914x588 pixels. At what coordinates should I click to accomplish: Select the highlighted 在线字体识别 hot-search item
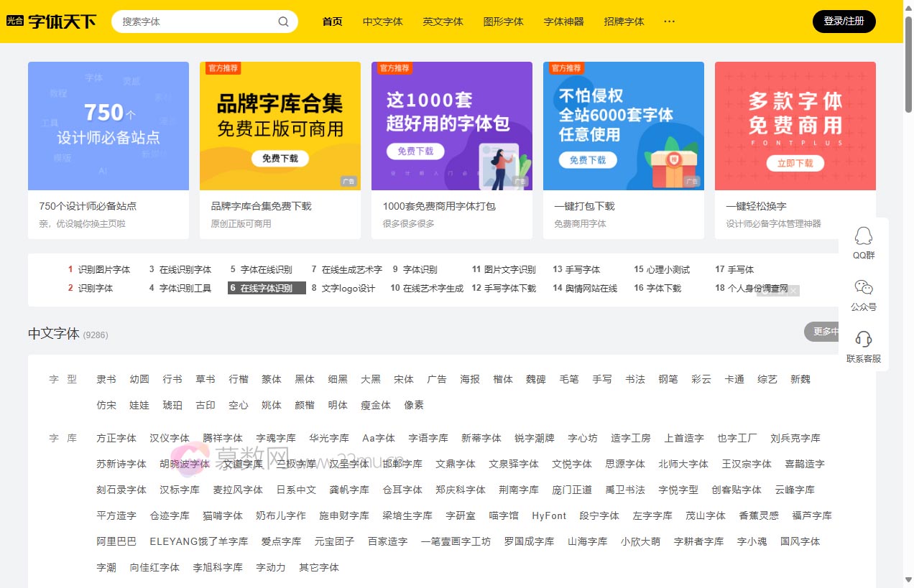pos(265,288)
